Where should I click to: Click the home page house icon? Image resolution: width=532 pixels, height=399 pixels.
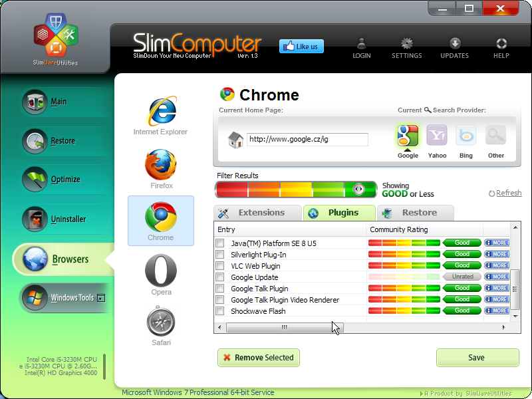click(x=235, y=140)
